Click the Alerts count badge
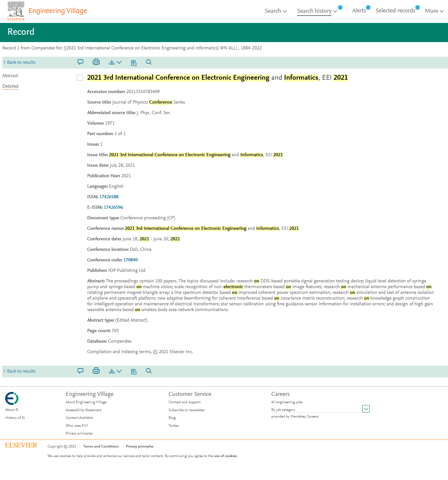This screenshot has width=448, height=480. 368,7
